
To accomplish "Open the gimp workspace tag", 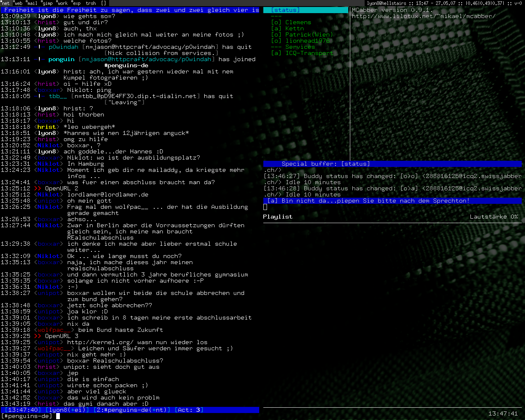I will tap(47, 3).
